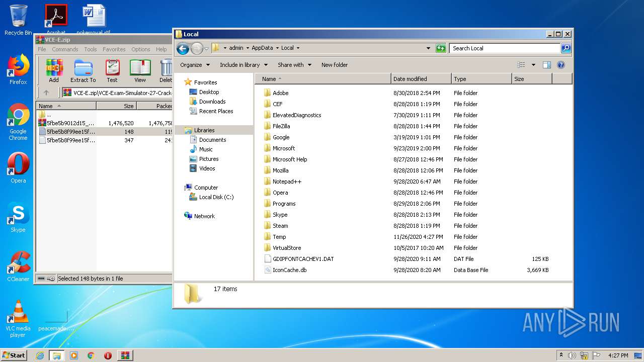The height and width of the screenshot is (362, 644).
Task: Expand the dropdown after AppData in address bar
Action: pyautogui.click(x=277, y=48)
